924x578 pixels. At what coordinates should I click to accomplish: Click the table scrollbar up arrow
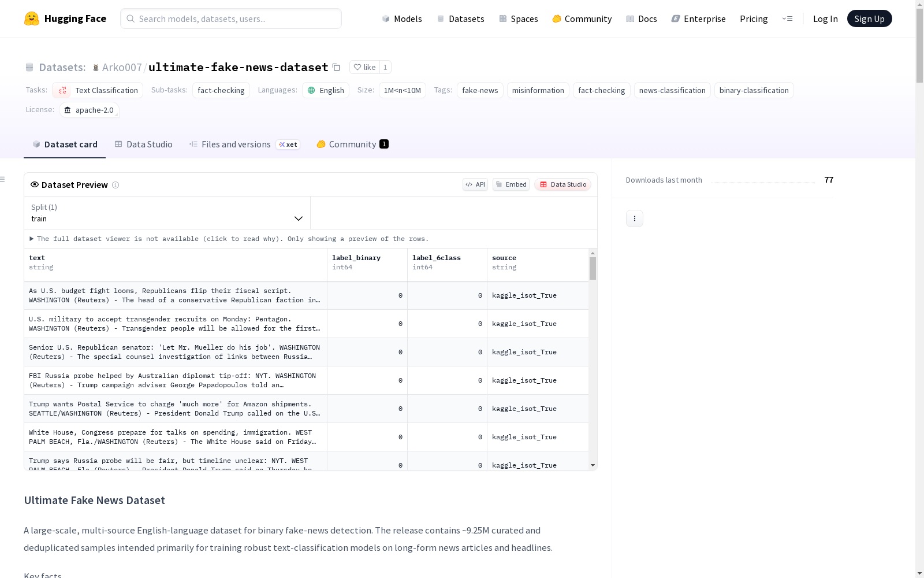click(593, 253)
